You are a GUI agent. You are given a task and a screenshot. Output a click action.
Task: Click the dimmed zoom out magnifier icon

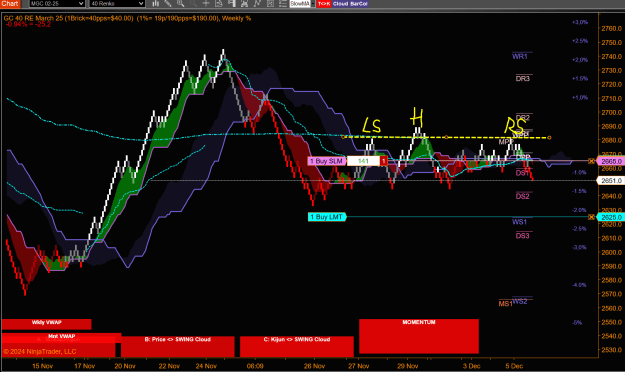pyautogui.click(x=193, y=4)
